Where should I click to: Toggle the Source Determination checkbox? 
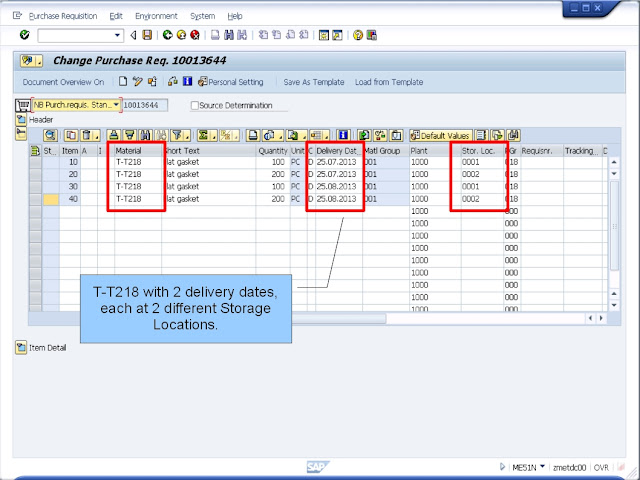195,105
